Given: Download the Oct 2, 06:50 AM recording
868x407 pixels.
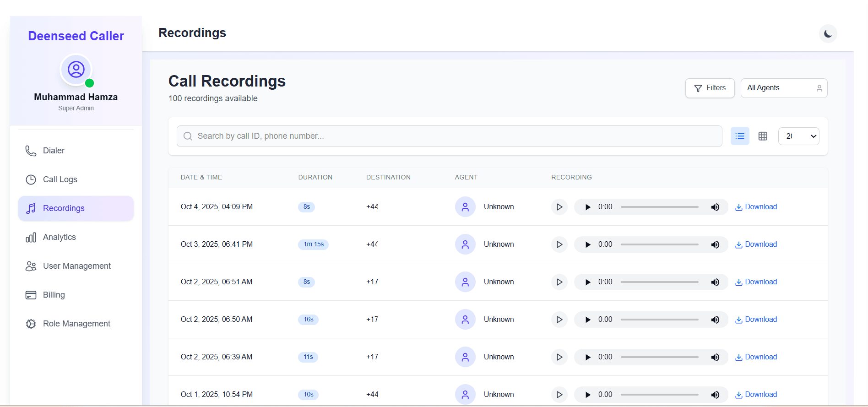Looking at the screenshot, I should coord(756,320).
